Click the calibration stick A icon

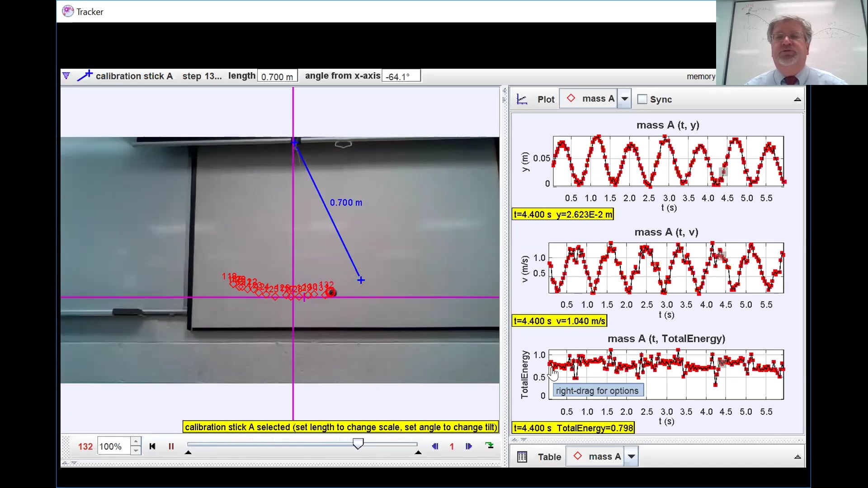85,75
